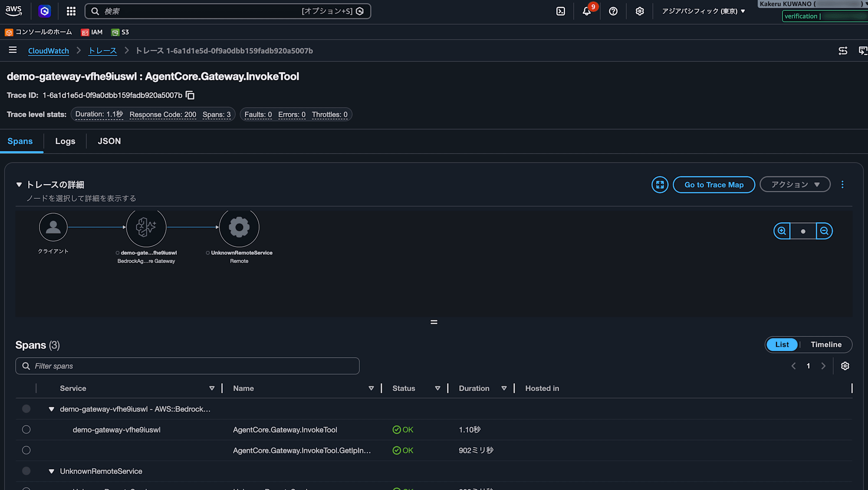The height and width of the screenshot is (490, 868).
Task: Open Name column sort dropdown
Action: tap(371, 388)
